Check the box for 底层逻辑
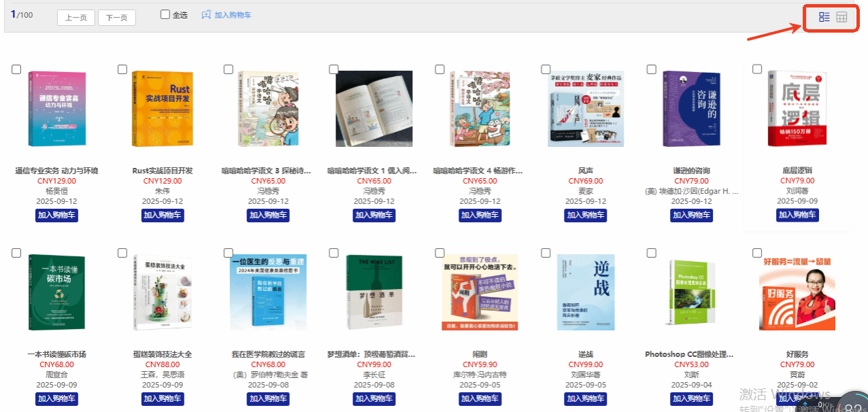The image size is (868, 412). [757, 69]
